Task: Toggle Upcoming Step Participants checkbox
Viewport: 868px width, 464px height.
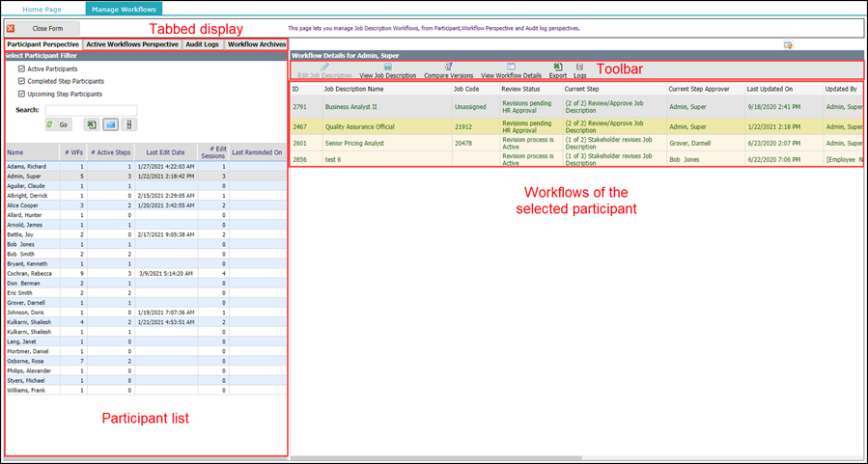Action: click(22, 94)
